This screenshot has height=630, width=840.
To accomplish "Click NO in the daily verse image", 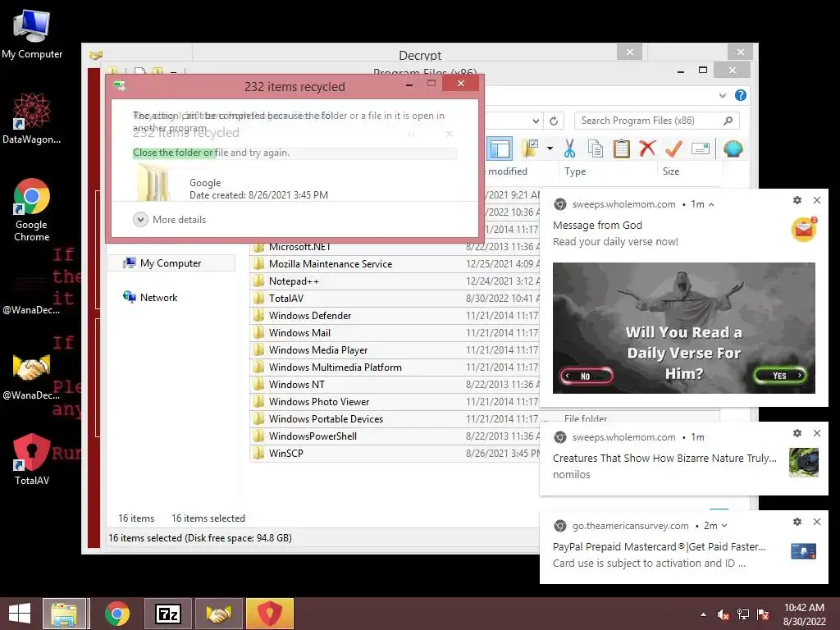I will [586, 376].
